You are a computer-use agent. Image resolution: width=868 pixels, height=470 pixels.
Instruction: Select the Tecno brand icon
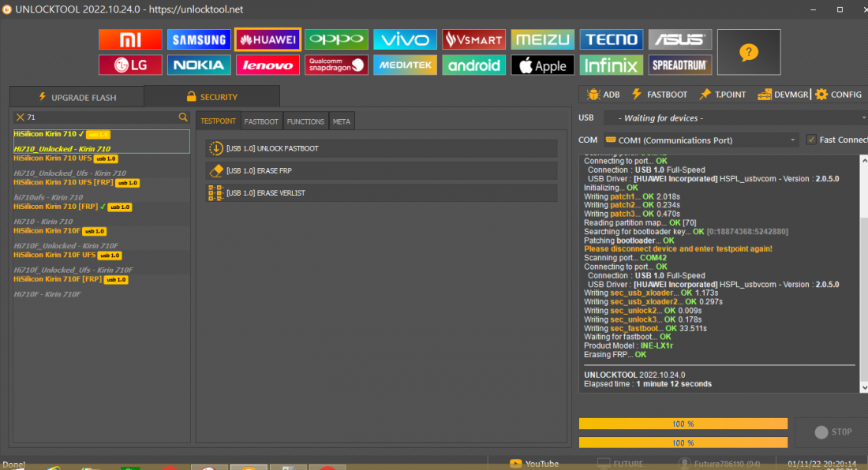tap(611, 39)
